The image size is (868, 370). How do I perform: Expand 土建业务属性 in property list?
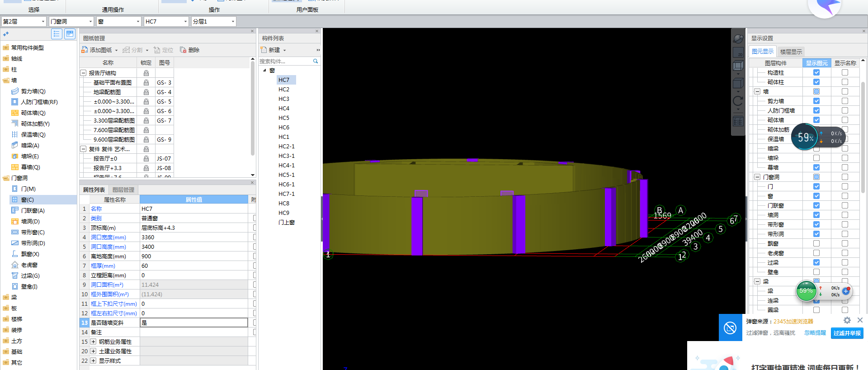(93, 351)
